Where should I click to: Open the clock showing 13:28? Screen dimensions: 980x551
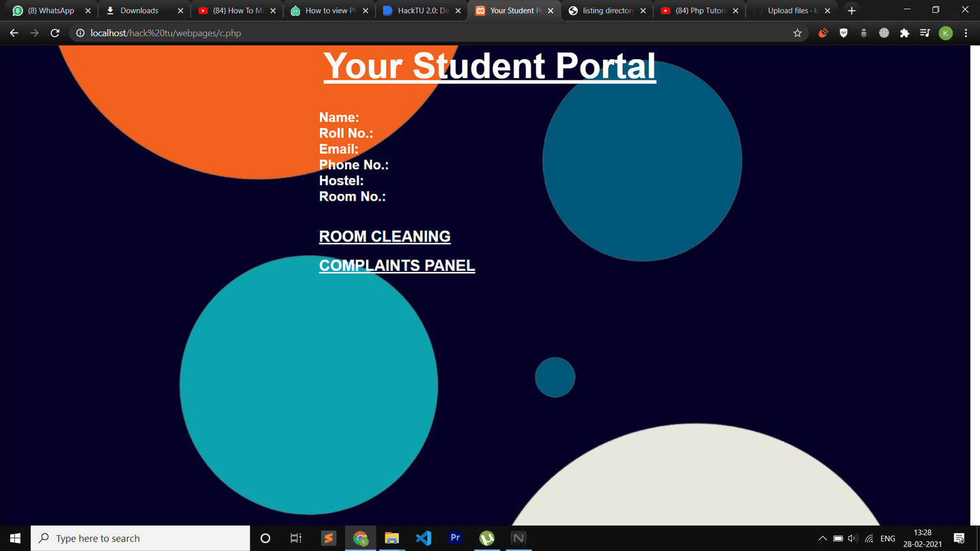tap(922, 538)
